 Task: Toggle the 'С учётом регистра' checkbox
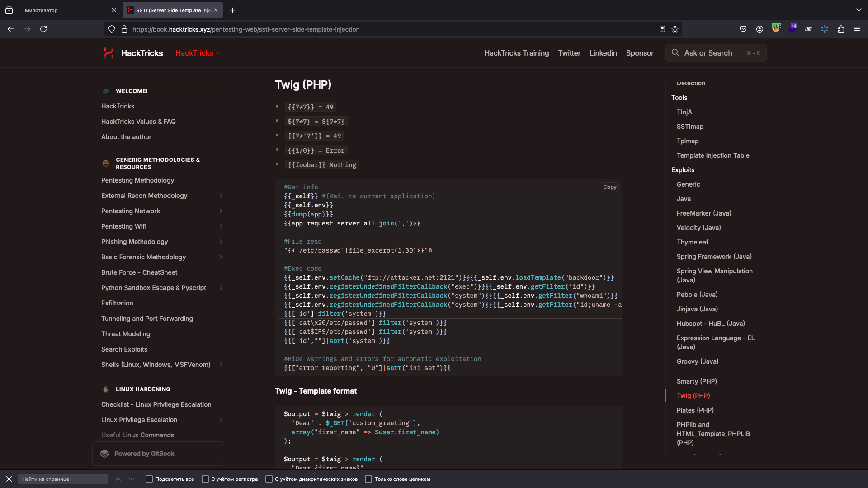tap(205, 479)
